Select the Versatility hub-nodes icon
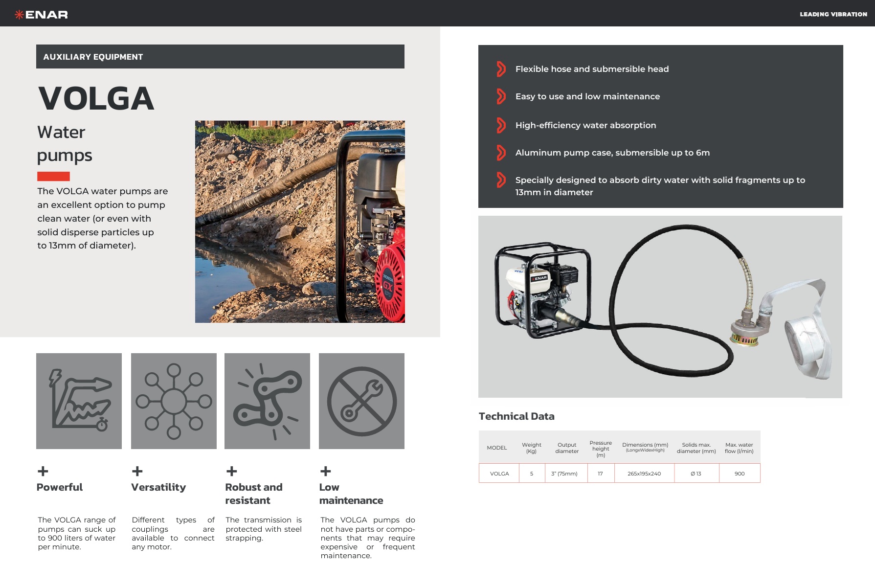 [x=174, y=401]
